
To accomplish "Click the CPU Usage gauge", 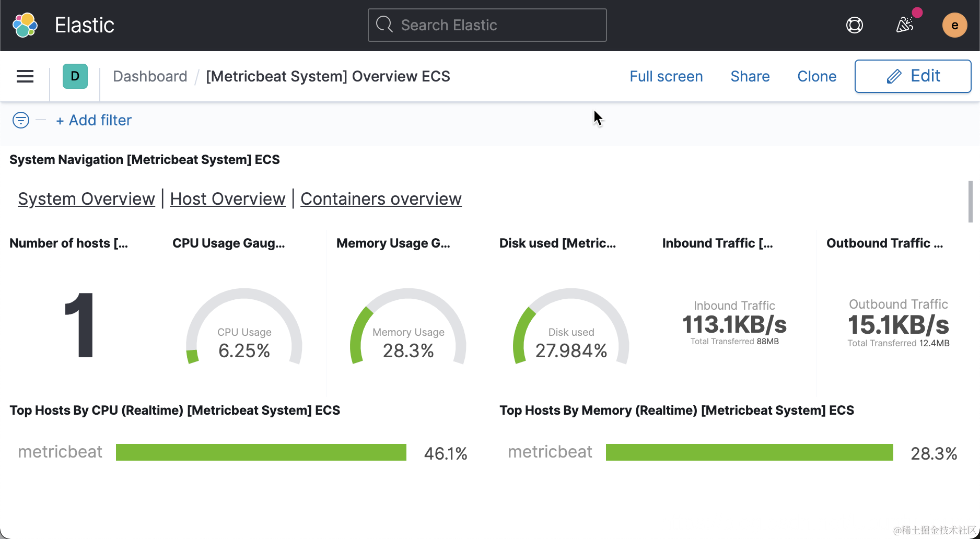I will (x=244, y=329).
